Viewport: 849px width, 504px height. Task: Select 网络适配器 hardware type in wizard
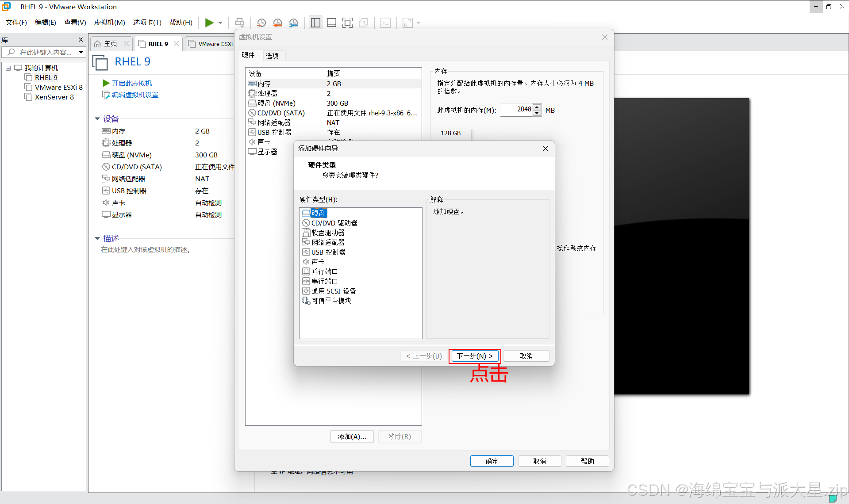(x=323, y=242)
